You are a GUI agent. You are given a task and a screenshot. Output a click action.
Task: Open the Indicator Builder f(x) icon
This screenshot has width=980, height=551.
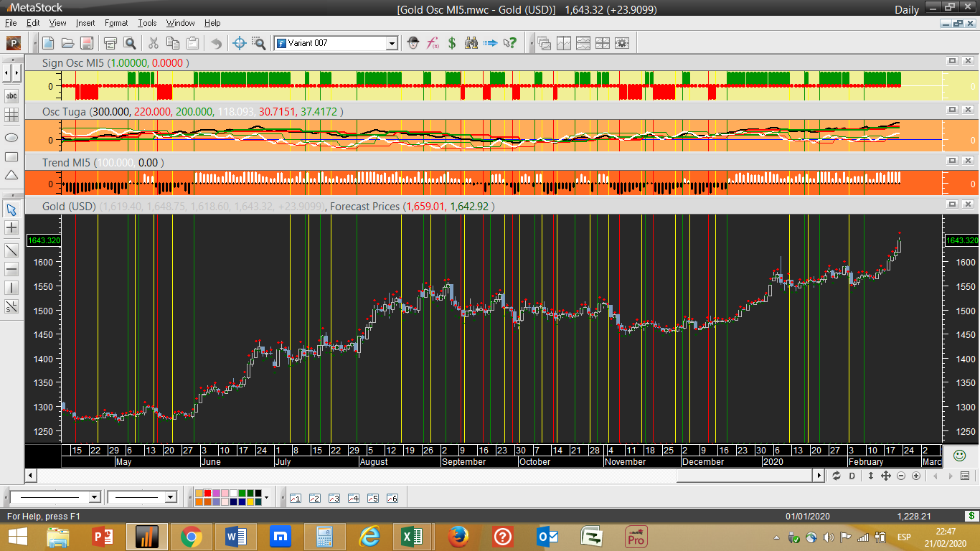(433, 43)
